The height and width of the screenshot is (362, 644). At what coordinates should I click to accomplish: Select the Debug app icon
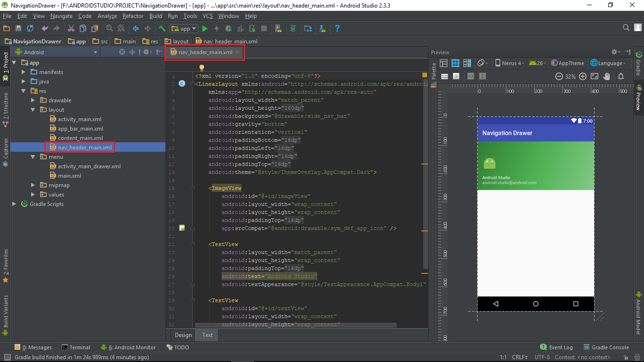(229, 28)
